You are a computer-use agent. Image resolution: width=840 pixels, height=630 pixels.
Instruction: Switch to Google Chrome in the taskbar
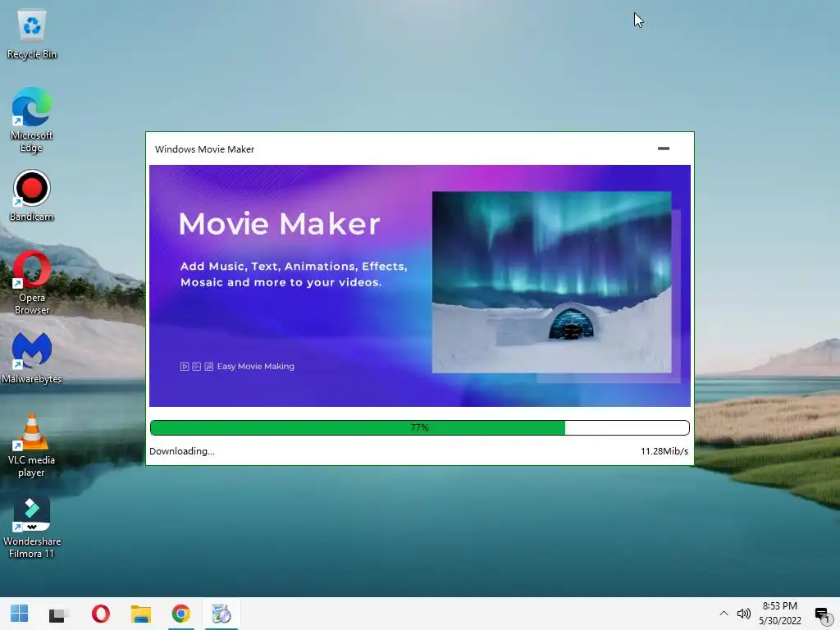point(181,614)
